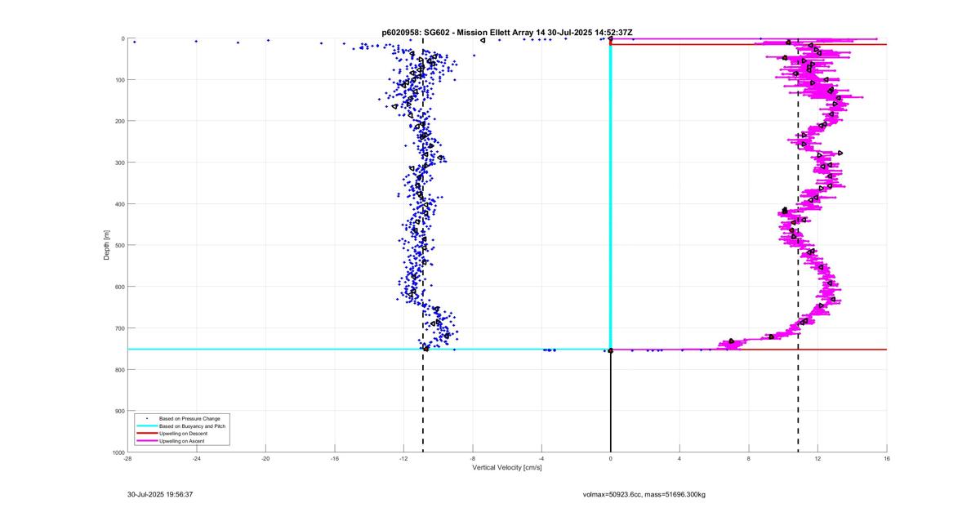This screenshot has height=508, width=980.
Task: Click the x-axis tick label '-12'
Action: pyautogui.click(x=403, y=458)
